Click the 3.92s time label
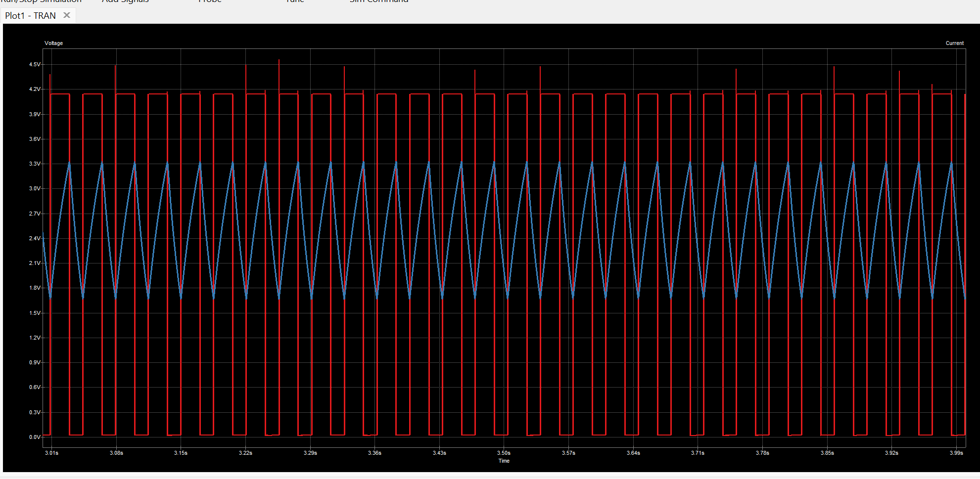The image size is (980, 479). pyautogui.click(x=891, y=453)
